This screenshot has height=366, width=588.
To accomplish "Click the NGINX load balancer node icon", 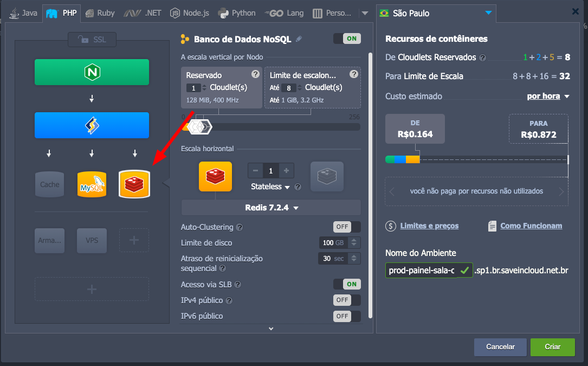I will click(92, 72).
